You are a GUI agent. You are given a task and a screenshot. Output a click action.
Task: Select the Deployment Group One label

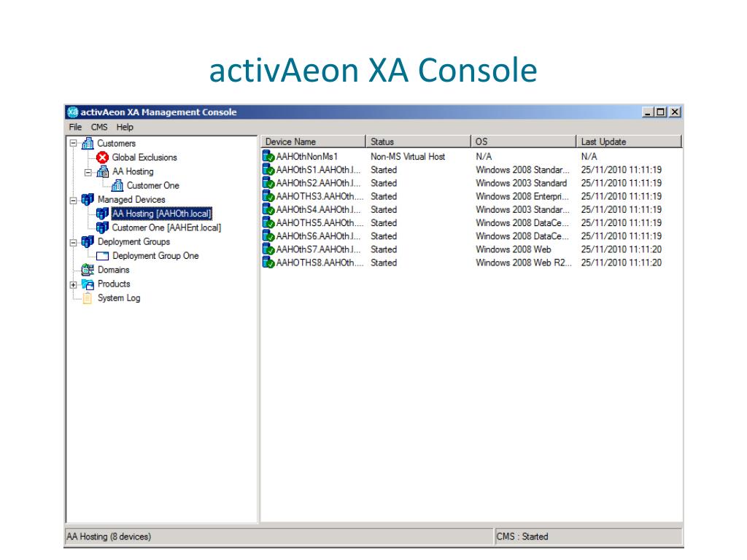[155, 256]
